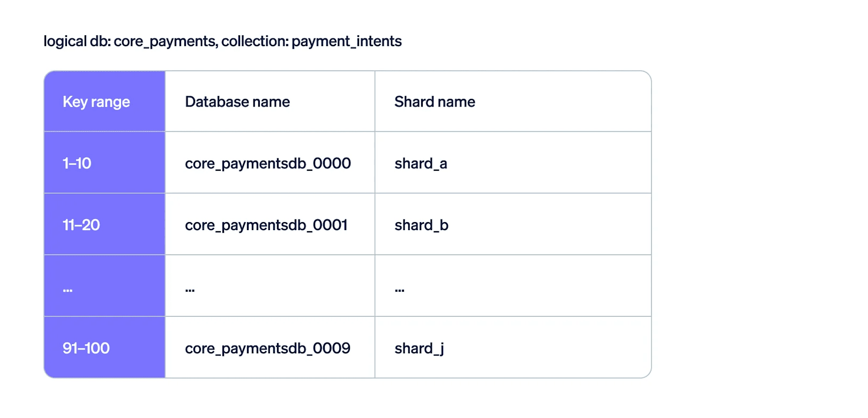Click 'payment_intents' in the title line

point(347,41)
